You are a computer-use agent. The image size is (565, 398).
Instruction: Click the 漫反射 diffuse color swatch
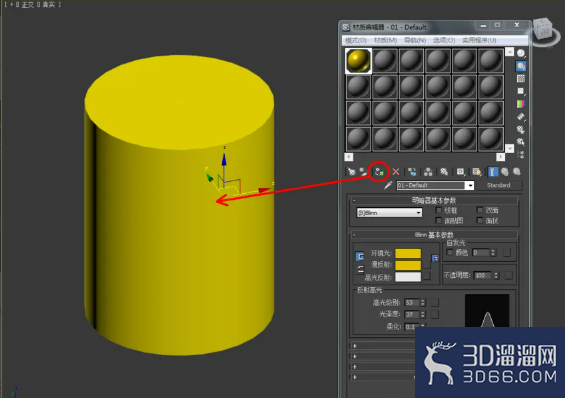tap(408, 265)
